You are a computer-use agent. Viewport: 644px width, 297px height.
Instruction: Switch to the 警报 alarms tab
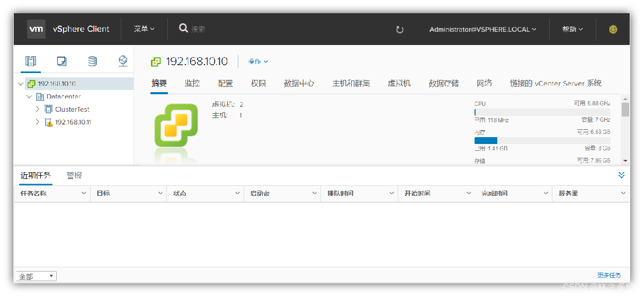[x=74, y=175]
